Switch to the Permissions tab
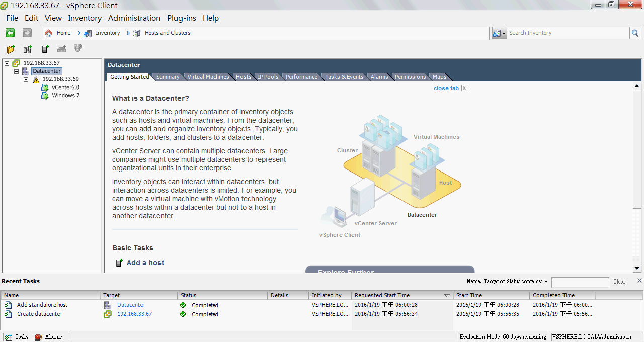 click(x=411, y=77)
